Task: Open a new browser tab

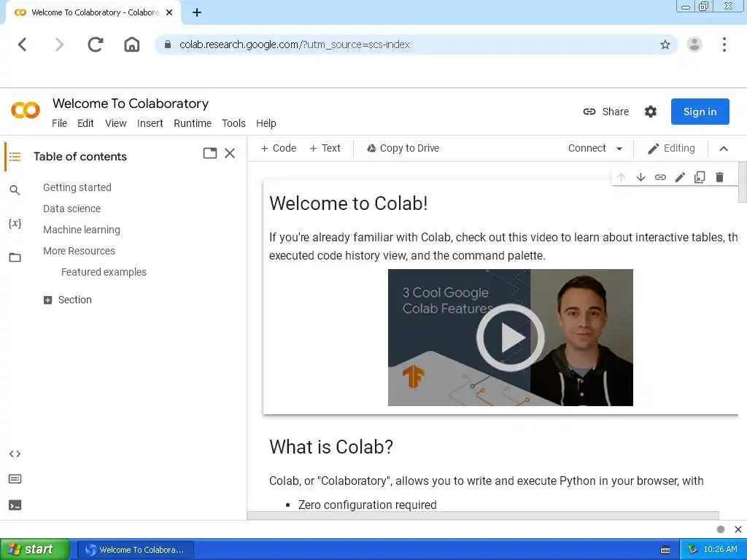Action: pos(197,12)
